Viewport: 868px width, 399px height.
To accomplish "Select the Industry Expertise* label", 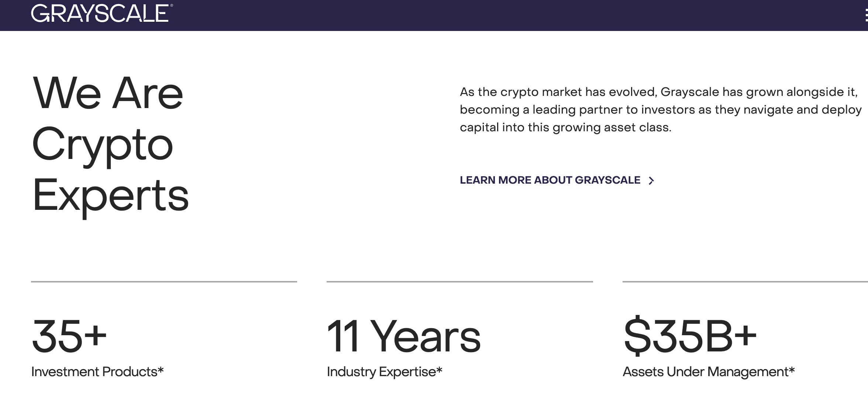I will click(385, 372).
